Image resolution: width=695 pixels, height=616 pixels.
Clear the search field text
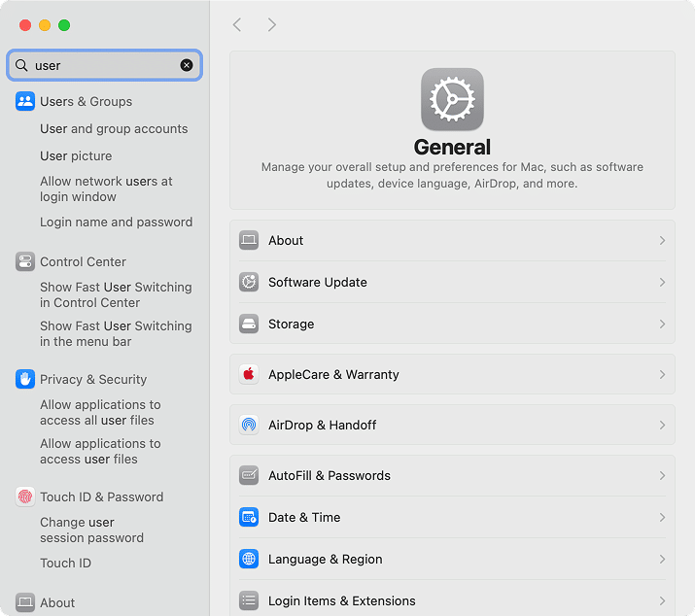click(187, 66)
